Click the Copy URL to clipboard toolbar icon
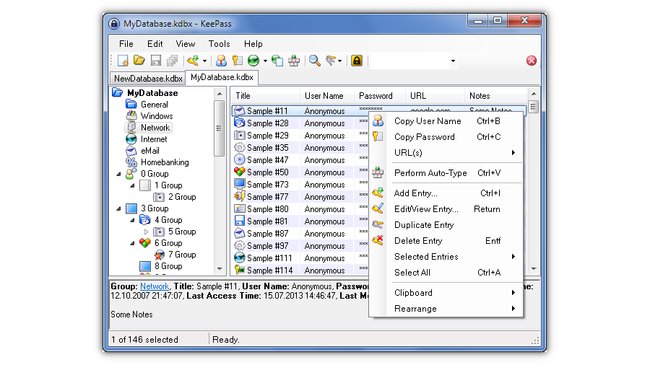 277,61
